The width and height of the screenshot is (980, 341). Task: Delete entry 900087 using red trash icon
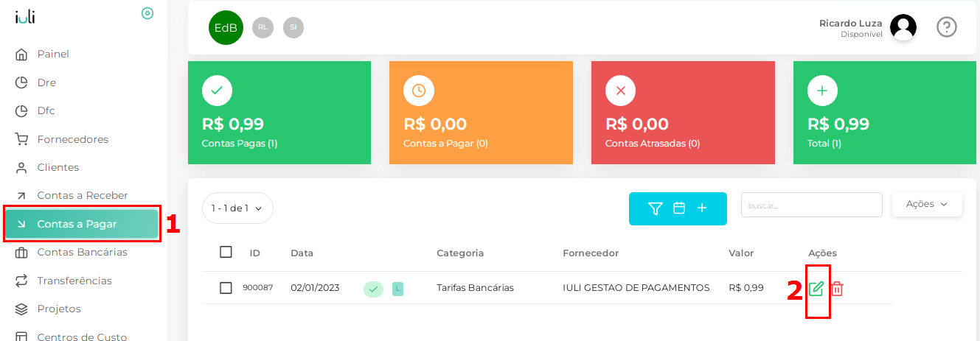(x=837, y=289)
